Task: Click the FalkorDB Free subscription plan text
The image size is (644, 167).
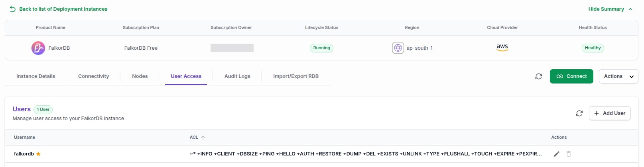Action: [x=141, y=48]
